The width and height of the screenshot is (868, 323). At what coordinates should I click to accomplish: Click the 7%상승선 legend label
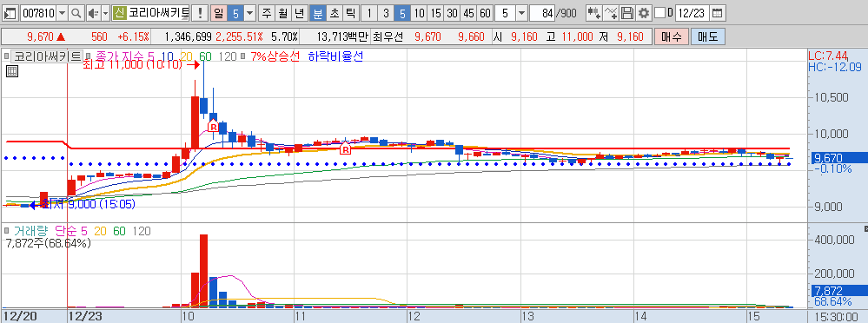(x=275, y=56)
